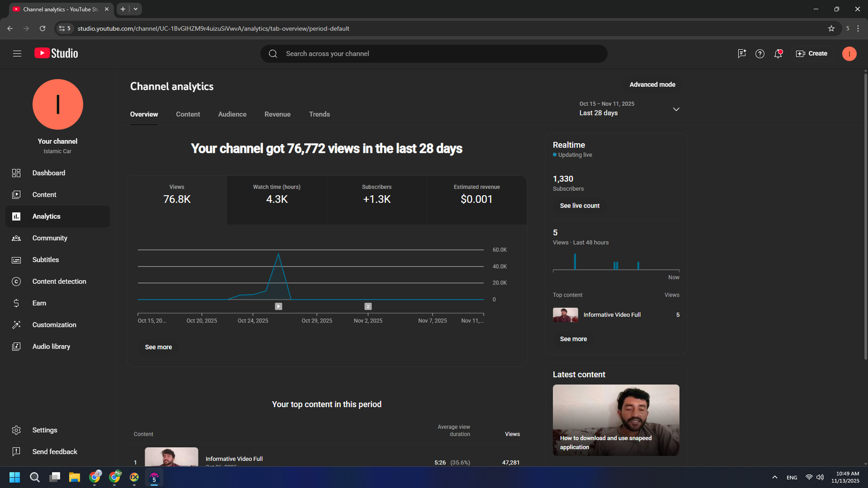Click the send feedback icon in header
The image size is (868, 488).
tap(742, 54)
